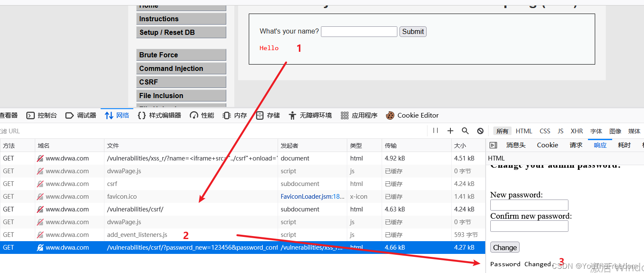
Task: Select the /vulnerabilities/csrf/ file cell
Action: click(x=191, y=209)
